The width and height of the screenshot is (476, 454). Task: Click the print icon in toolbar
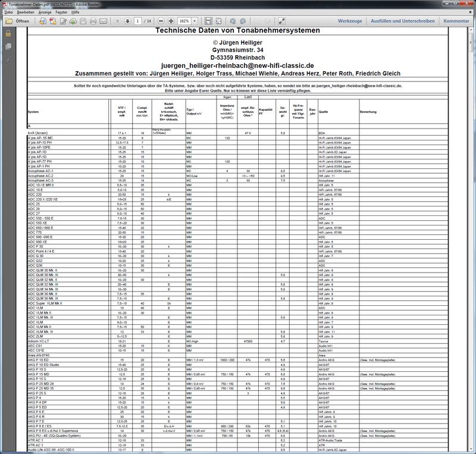(x=93, y=21)
